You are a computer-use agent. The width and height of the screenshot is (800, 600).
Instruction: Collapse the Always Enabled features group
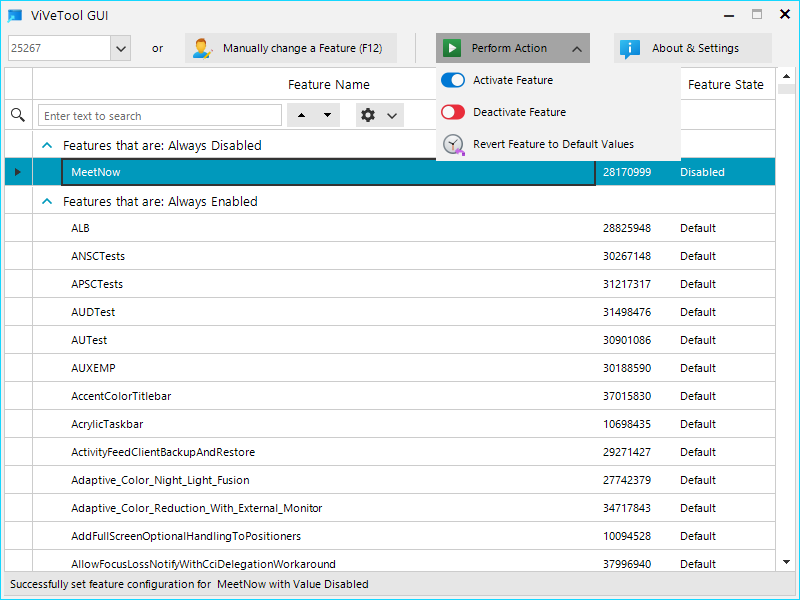tap(47, 202)
